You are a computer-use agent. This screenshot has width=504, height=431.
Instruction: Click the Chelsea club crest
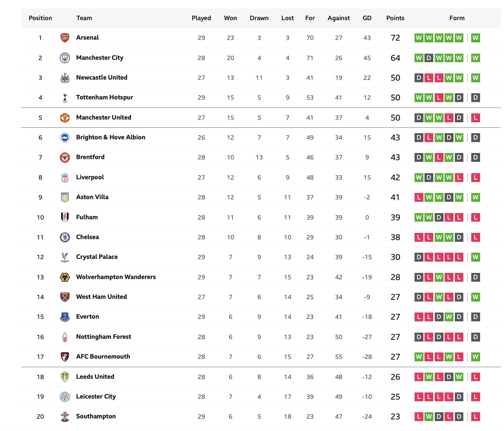click(65, 237)
